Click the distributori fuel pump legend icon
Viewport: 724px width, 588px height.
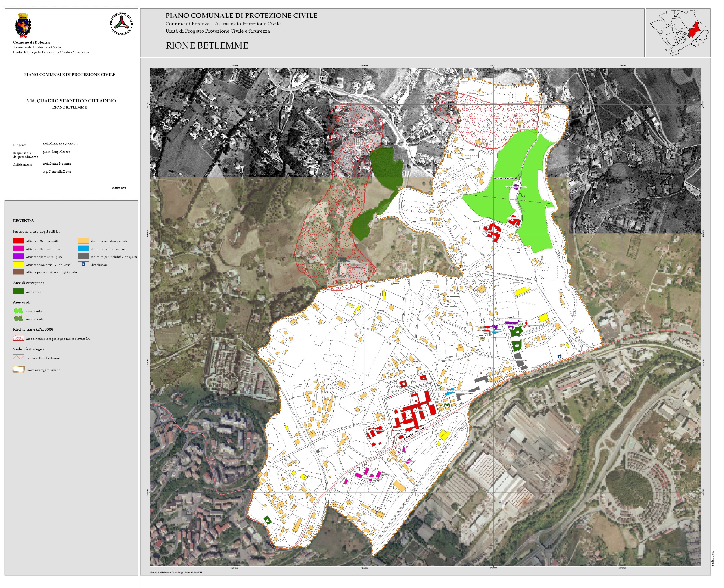click(x=83, y=264)
